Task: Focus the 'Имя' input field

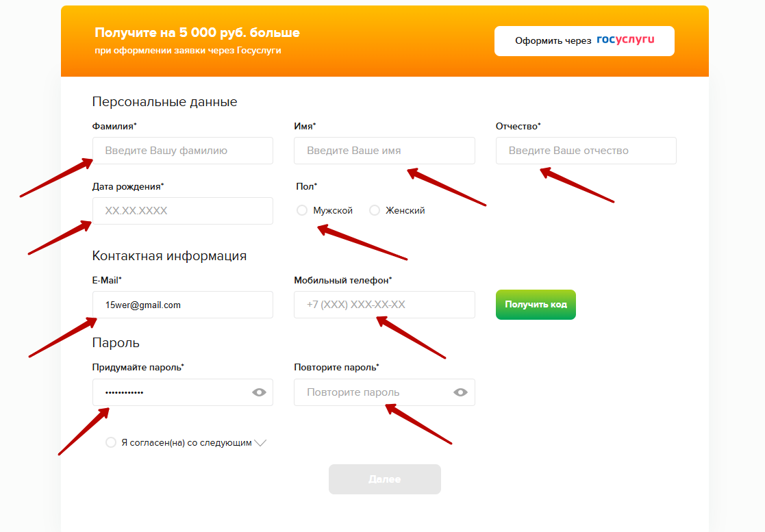Action: point(384,151)
